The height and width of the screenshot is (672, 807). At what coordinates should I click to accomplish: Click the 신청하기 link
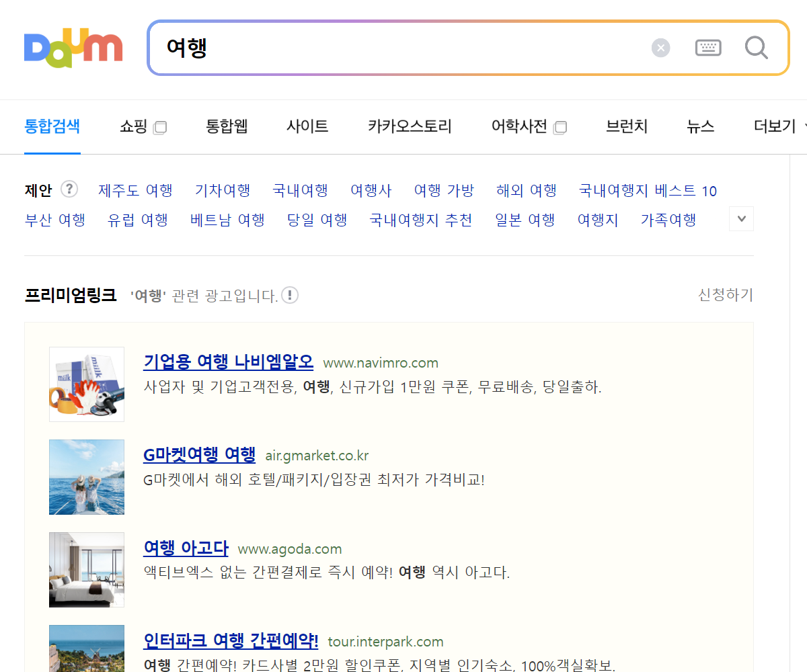tap(726, 295)
